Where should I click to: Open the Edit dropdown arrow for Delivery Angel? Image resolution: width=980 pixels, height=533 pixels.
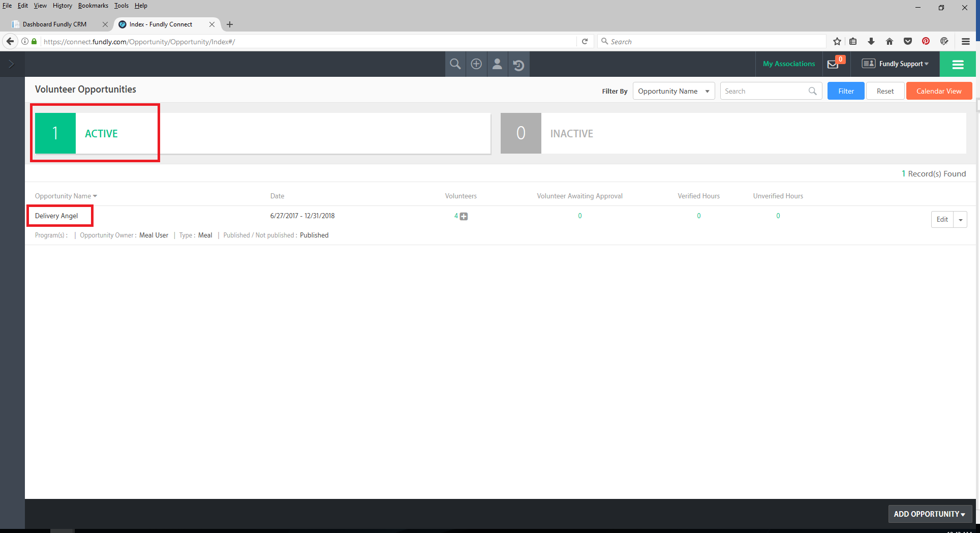pyautogui.click(x=960, y=220)
